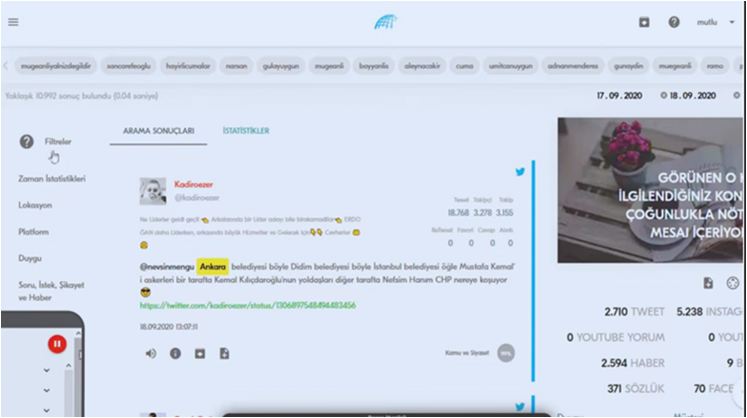The image size is (747, 418).
Task: Select the 'sancarefeoglu' keyword chip
Action: tap(129, 66)
